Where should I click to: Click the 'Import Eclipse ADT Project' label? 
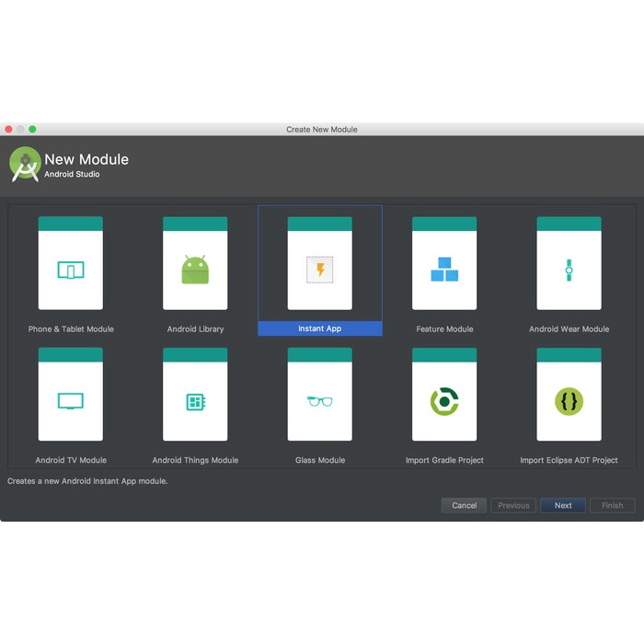pos(569,460)
